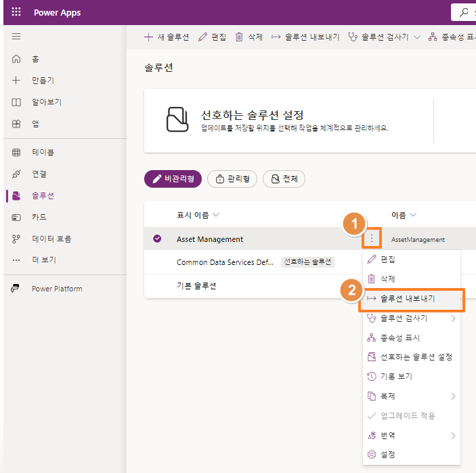Open the app launcher waffle icon

tap(16, 12)
